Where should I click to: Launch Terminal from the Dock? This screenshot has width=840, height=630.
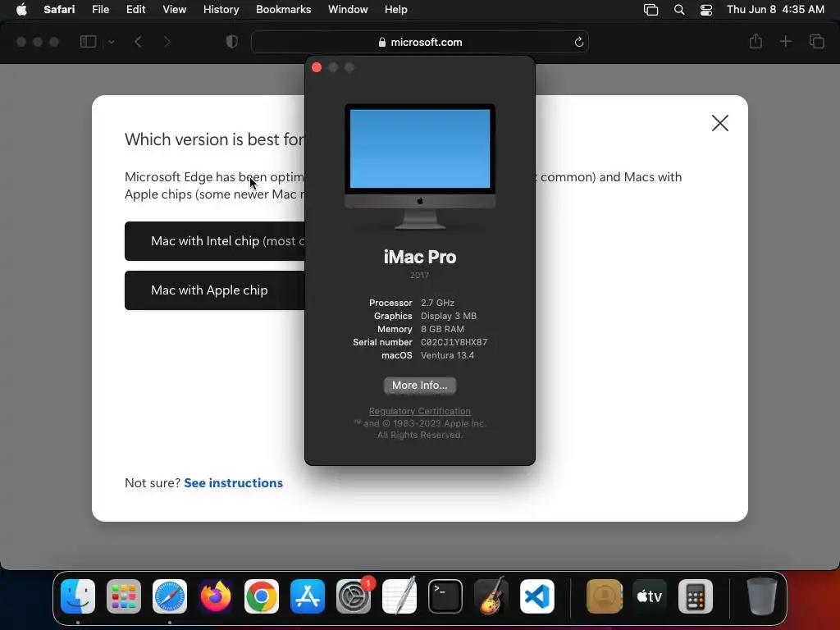(x=445, y=596)
